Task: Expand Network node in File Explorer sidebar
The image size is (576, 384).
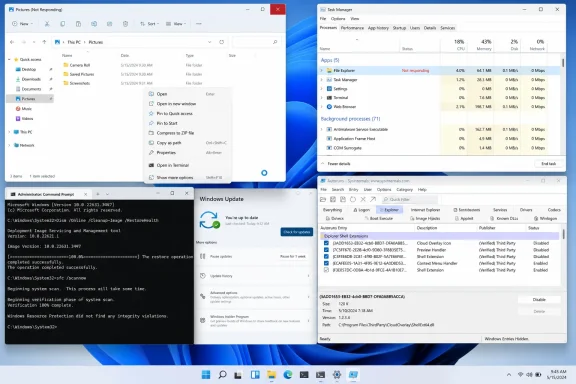Action: tap(10, 146)
